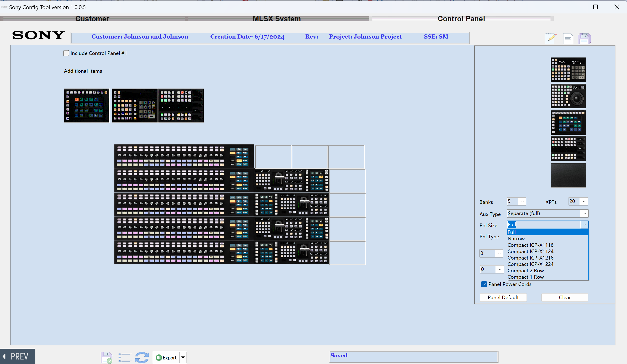The width and height of the screenshot is (627, 364).
Task: Select Compact 2 Row option
Action: 548,270
